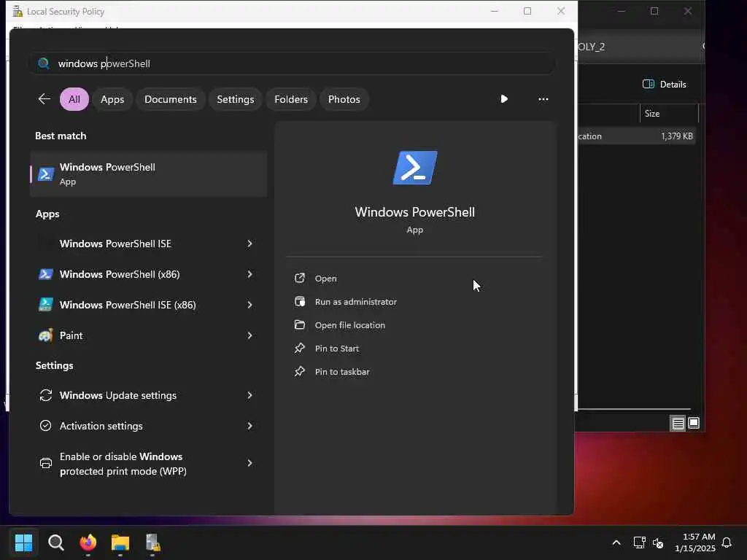The image size is (747, 560).
Task: Click the Windows PowerShell ISE (x86) icon
Action: tap(46, 305)
